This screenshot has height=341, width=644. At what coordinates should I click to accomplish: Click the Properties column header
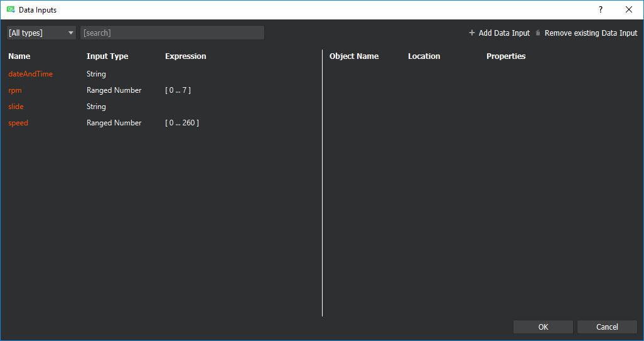(x=506, y=56)
